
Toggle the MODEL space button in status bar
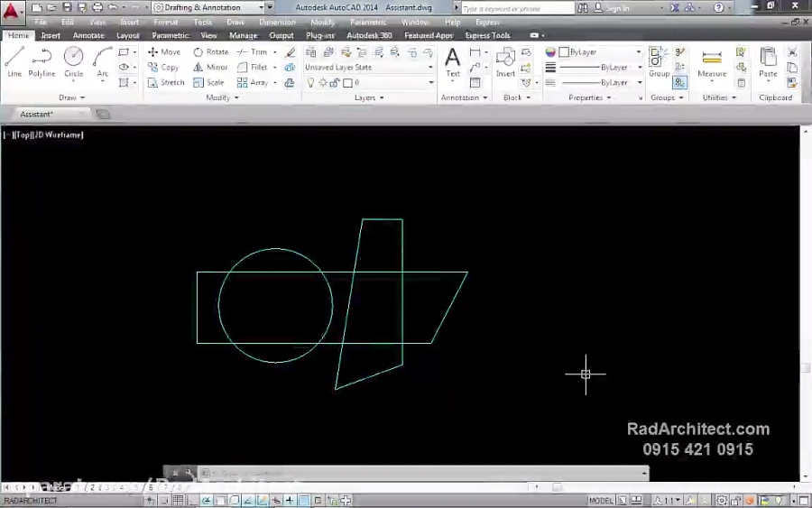[601, 501]
